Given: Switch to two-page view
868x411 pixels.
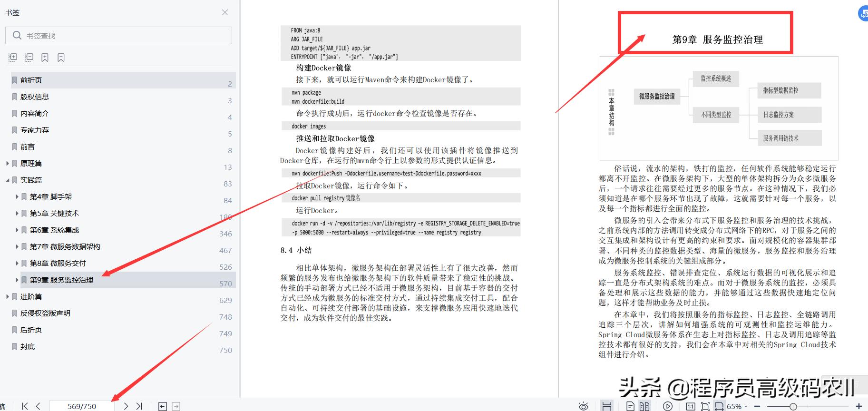Looking at the screenshot, I should [644, 406].
